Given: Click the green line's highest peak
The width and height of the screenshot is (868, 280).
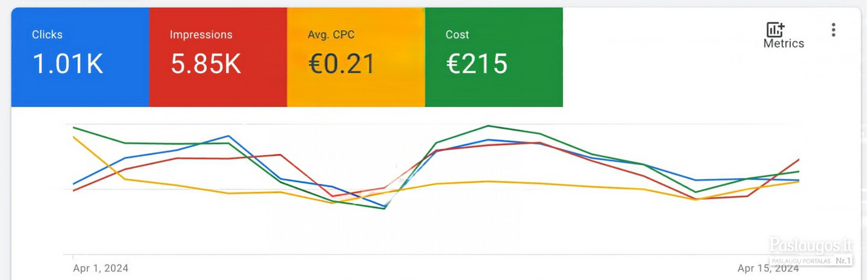Looking at the screenshot, I should coord(488,126).
